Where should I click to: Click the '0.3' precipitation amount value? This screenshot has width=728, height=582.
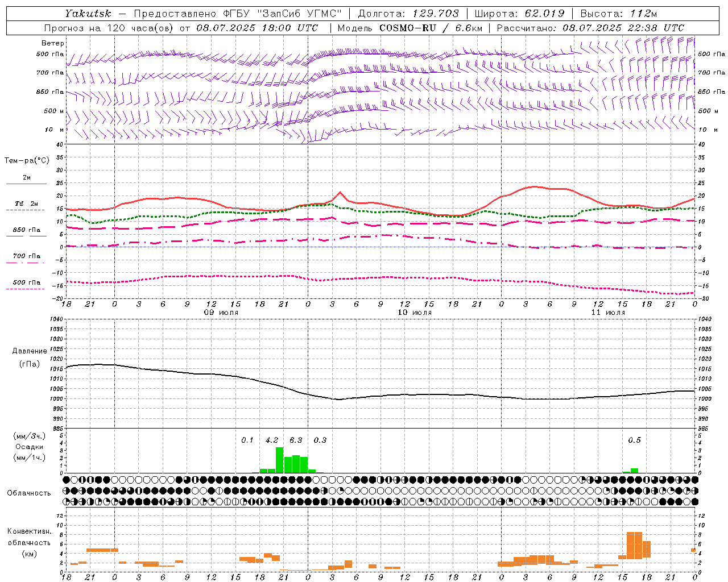pyautogui.click(x=320, y=440)
